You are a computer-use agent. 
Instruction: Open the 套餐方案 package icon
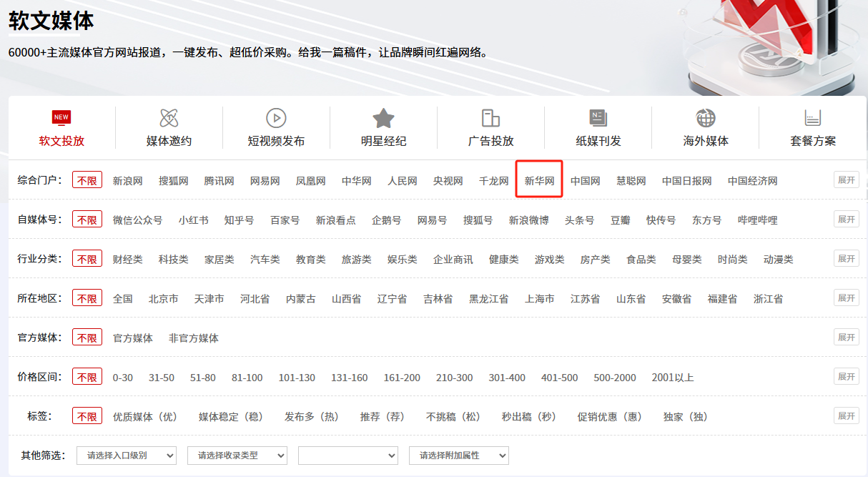[x=812, y=118]
